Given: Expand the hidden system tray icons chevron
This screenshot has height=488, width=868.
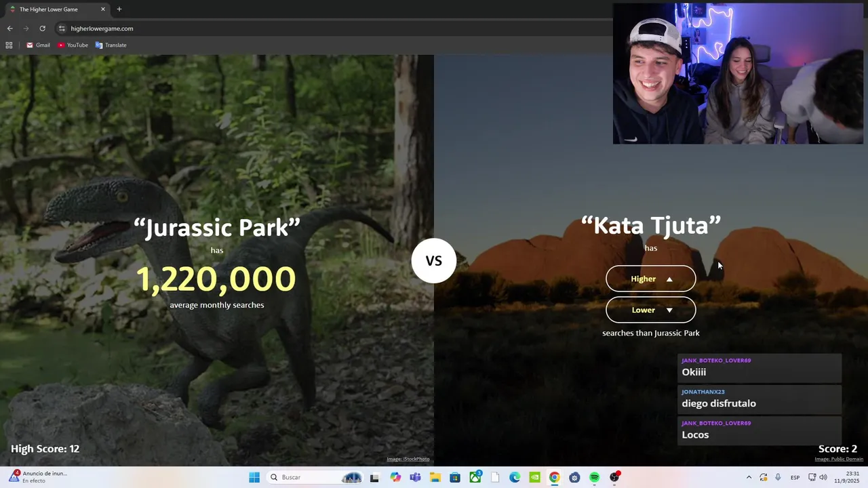Looking at the screenshot, I should 749,477.
